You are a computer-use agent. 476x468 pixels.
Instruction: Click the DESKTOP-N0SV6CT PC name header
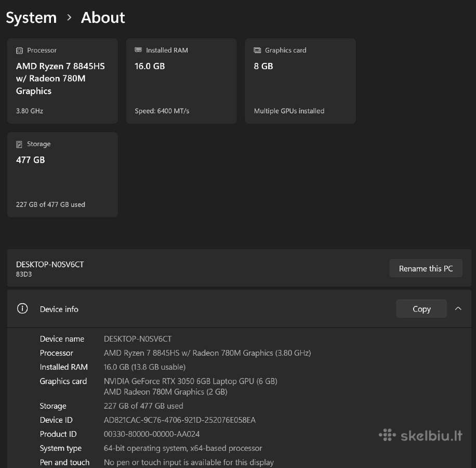pyautogui.click(x=50, y=265)
